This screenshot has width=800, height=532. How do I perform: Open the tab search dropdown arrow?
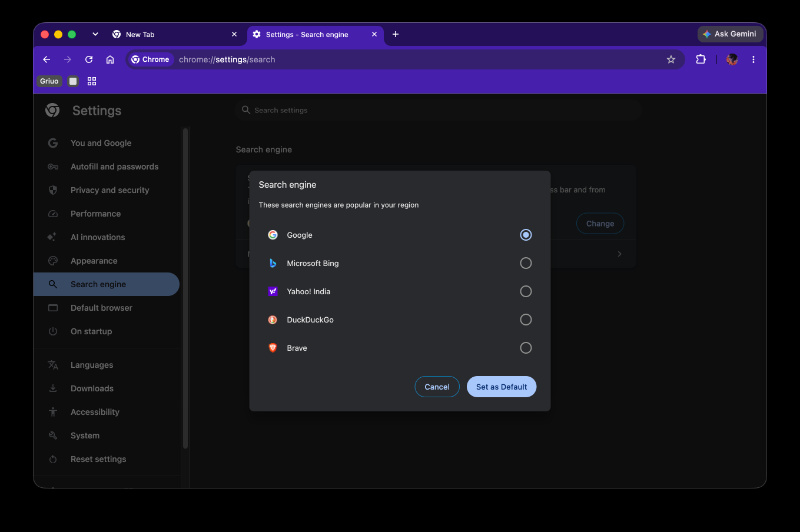[x=95, y=34]
